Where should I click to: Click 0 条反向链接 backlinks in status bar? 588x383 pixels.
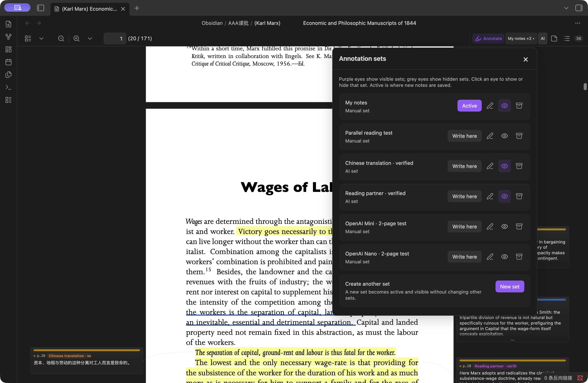(x=558, y=378)
